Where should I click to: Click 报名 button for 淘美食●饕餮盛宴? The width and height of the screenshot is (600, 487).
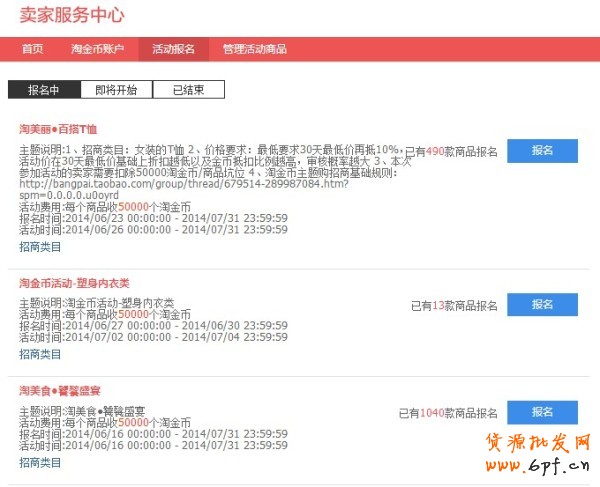tap(542, 412)
